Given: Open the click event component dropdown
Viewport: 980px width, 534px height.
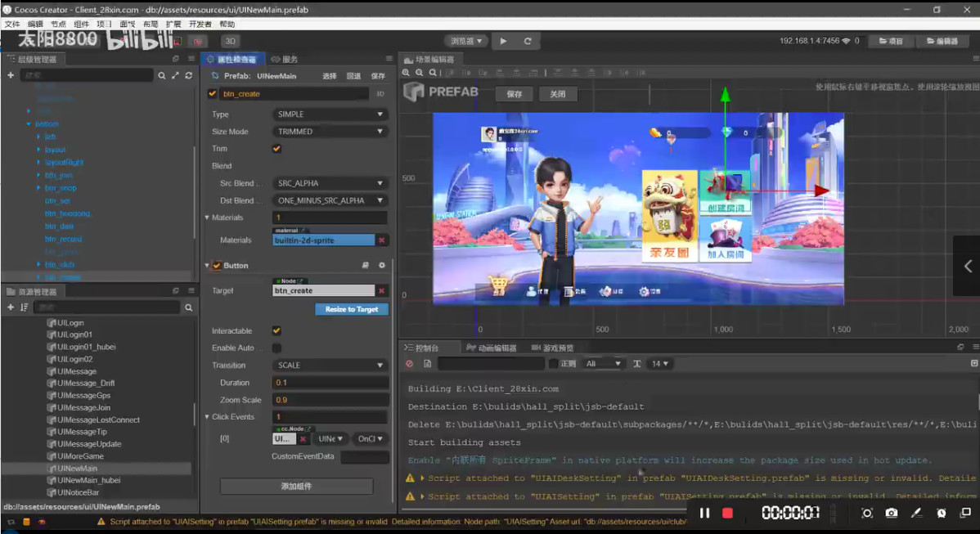Looking at the screenshot, I should (x=330, y=439).
